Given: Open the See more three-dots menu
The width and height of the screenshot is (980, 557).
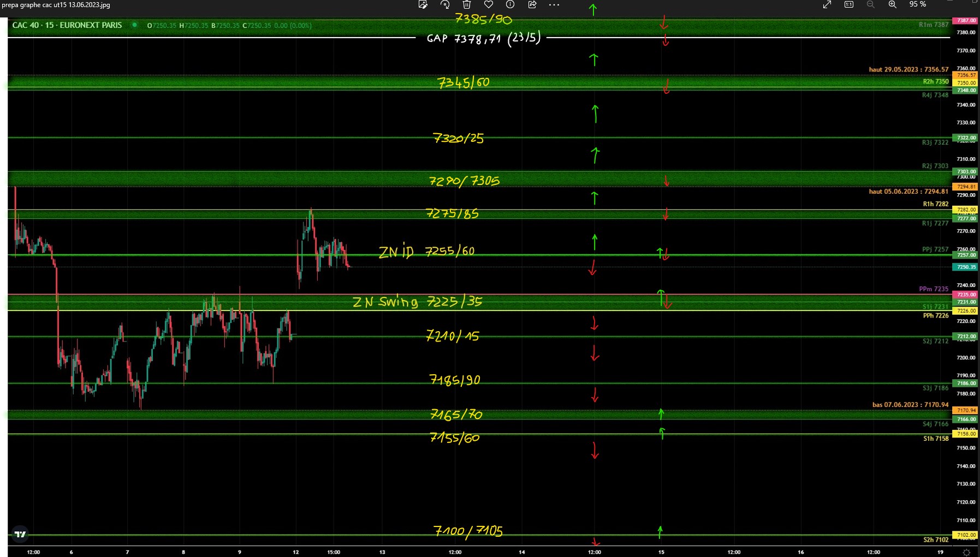Looking at the screenshot, I should tap(554, 4).
